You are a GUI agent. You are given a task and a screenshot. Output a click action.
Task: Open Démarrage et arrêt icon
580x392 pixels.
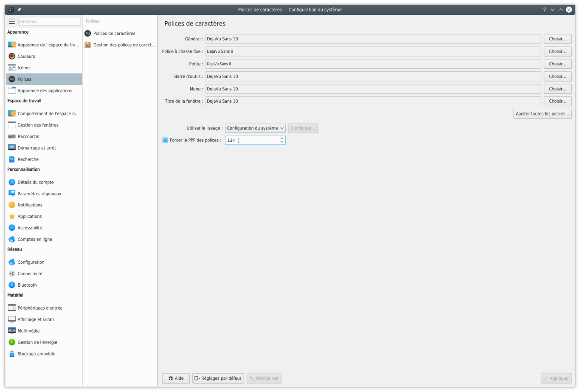pyautogui.click(x=12, y=148)
